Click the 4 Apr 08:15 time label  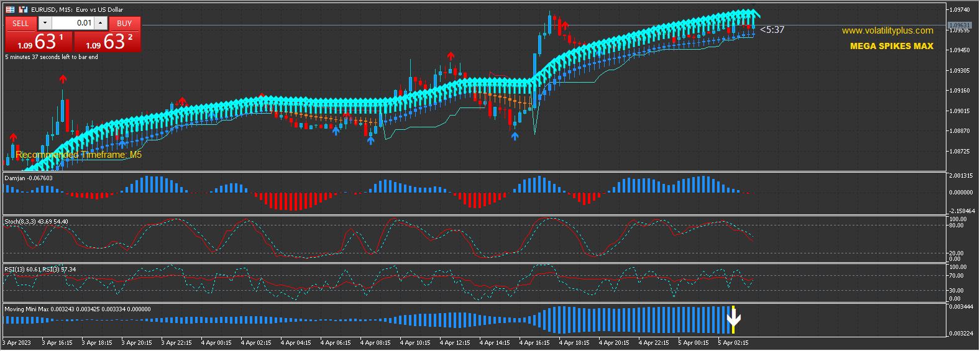[x=375, y=343]
